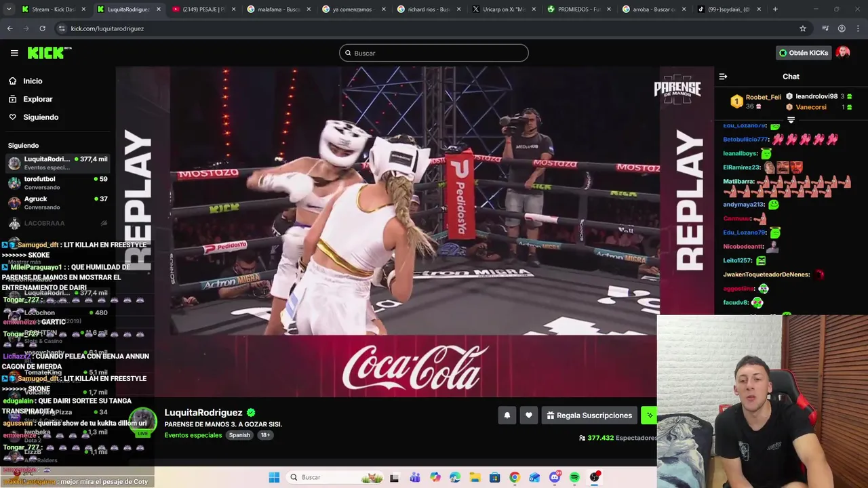Click Regala Suscripciones button
The width and height of the screenshot is (868, 488).
coord(589,415)
